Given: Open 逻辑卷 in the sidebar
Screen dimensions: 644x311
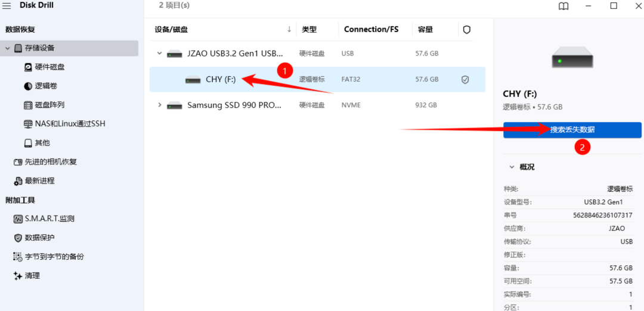Looking at the screenshot, I should click(x=45, y=86).
